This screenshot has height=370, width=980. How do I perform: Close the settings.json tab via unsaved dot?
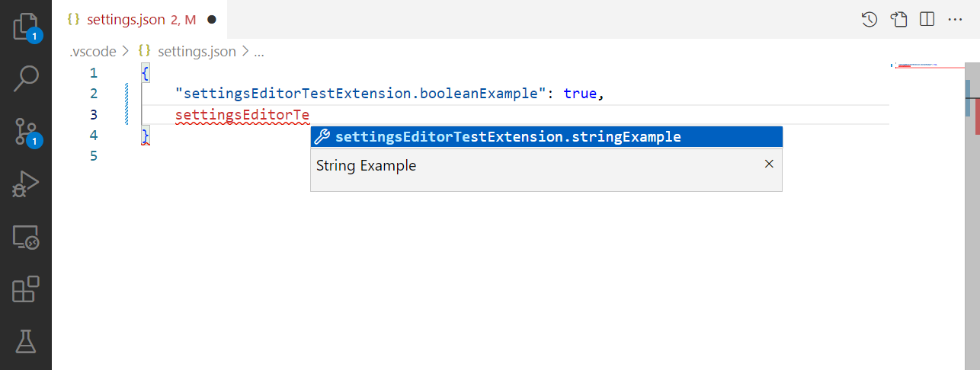click(212, 19)
